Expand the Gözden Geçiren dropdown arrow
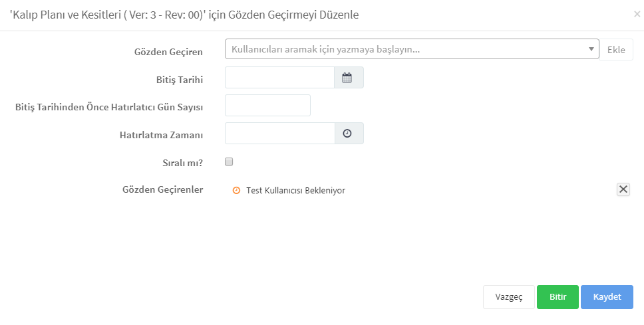This screenshot has width=644, height=325. [591, 49]
